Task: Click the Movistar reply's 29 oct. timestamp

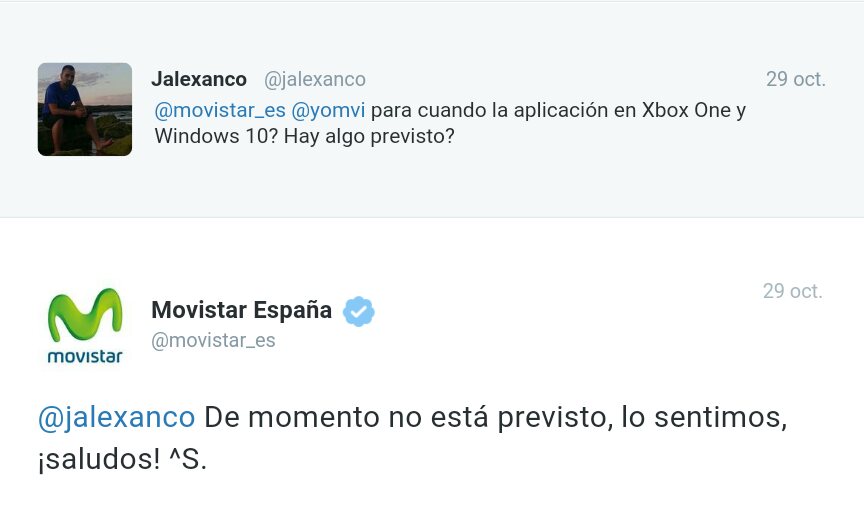Action: (792, 291)
